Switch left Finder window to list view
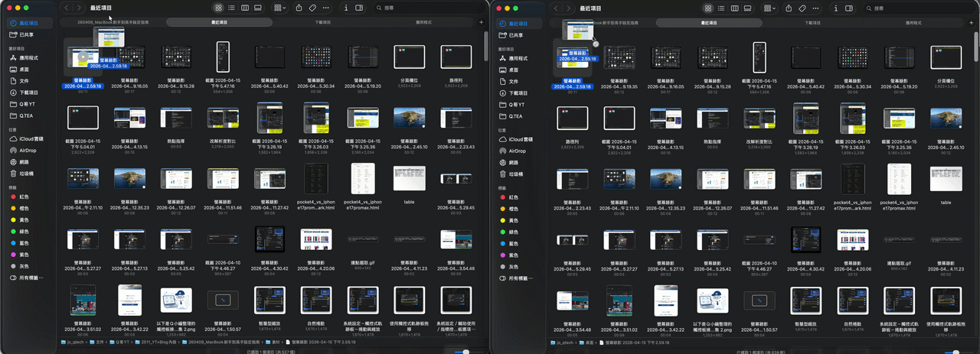This screenshot has width=980, height=354. point(231,8)
